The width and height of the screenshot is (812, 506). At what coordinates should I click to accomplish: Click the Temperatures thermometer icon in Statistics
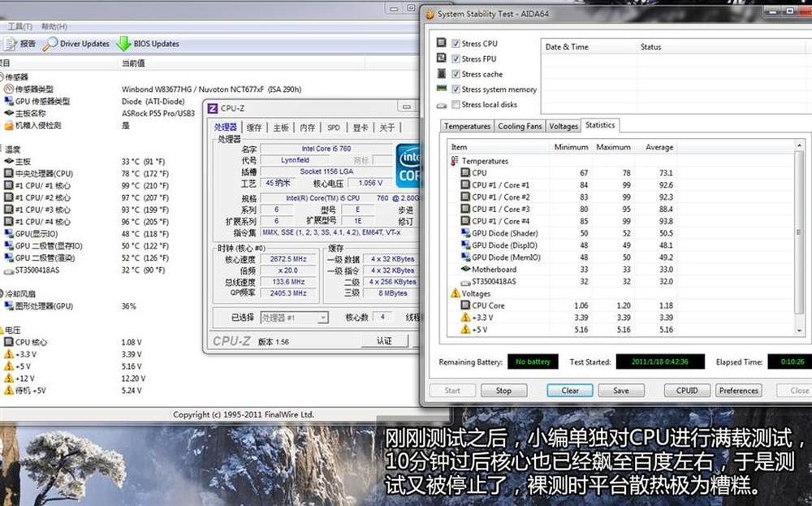(455, 161)
